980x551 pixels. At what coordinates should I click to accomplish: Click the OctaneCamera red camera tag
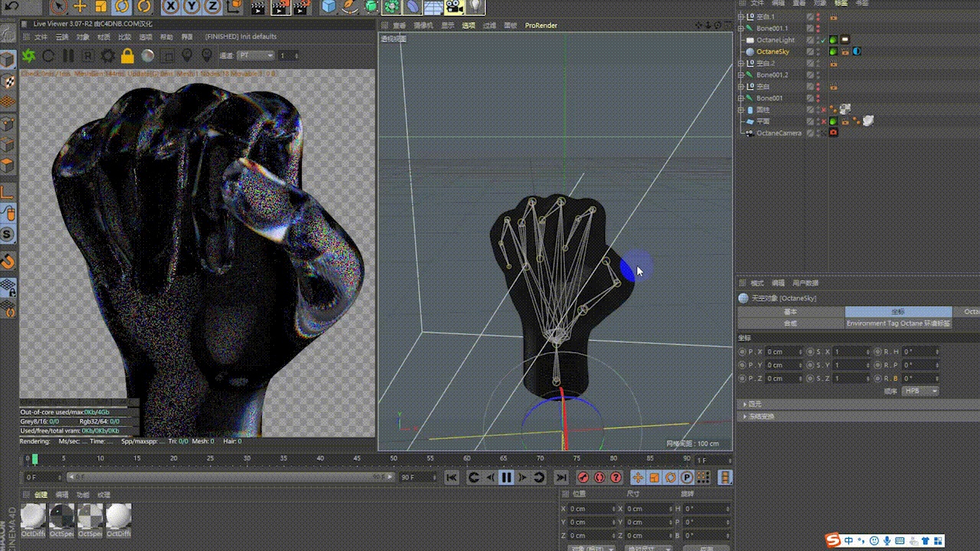833,133
